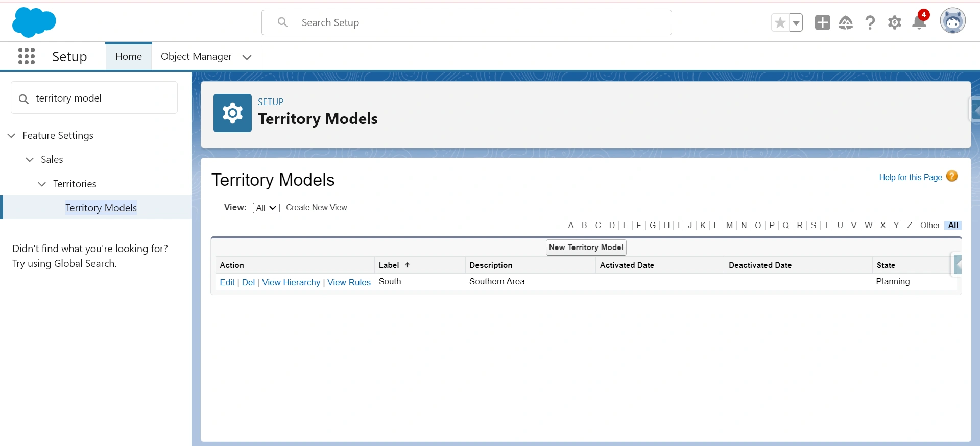Open the View dropdown set to All

click(x=266, y=208)
